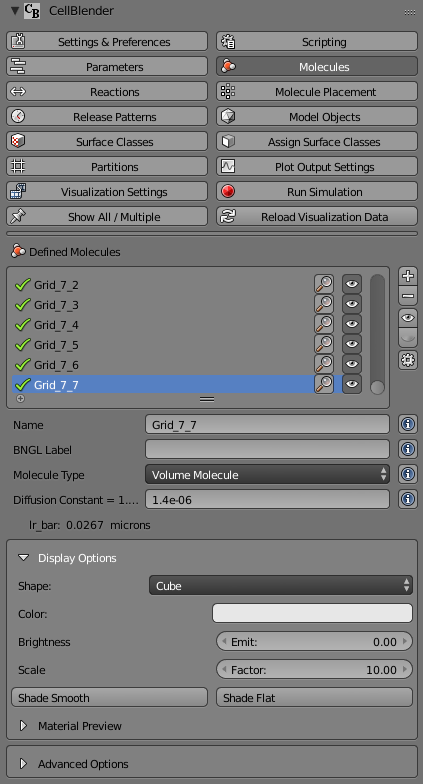This screenshot has width=423, height=784.
Task: Open the Molecule Placement panel
Action: (x=317, y=92)
